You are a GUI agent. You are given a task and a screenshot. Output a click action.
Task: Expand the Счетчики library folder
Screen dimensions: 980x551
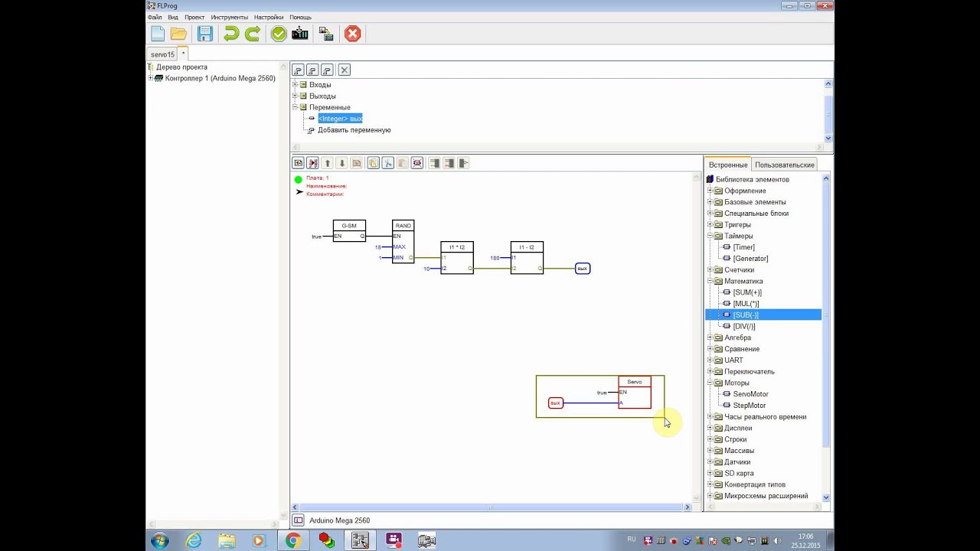(x=710, y=270)
